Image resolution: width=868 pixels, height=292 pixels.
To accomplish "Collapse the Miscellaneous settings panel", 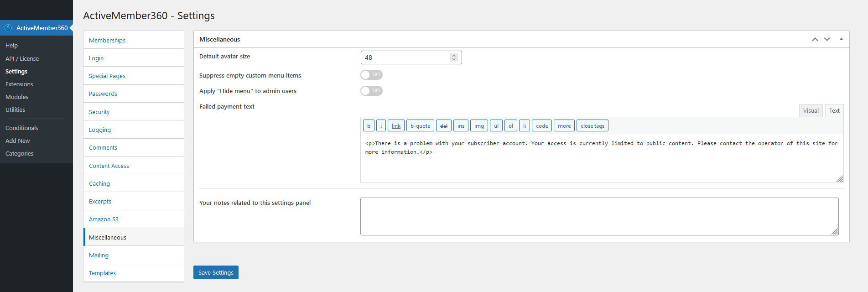I will (841, 39).
